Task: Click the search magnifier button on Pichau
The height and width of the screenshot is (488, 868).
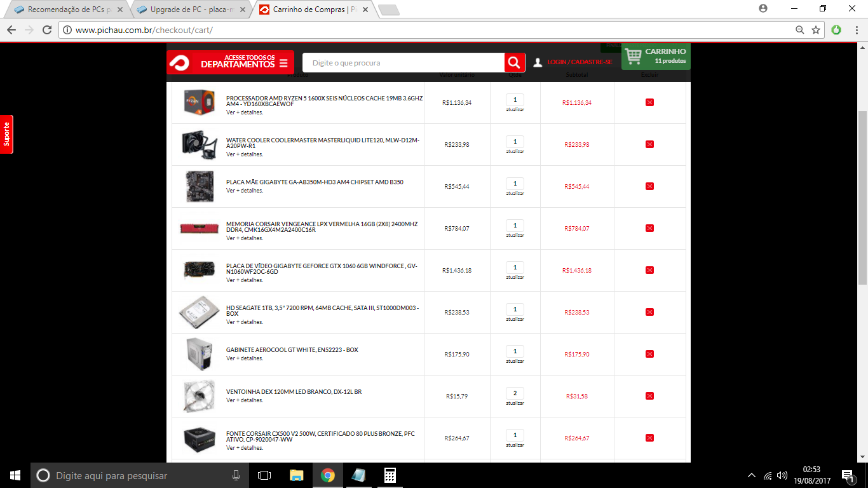Action: click(x=515, y=62)
